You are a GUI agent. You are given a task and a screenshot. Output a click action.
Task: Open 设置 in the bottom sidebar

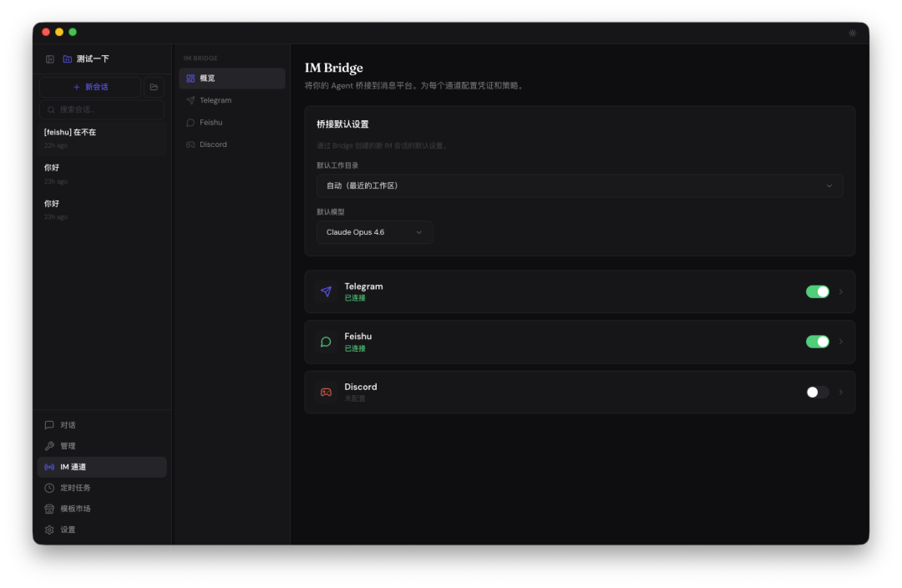(x=67, y=530)
